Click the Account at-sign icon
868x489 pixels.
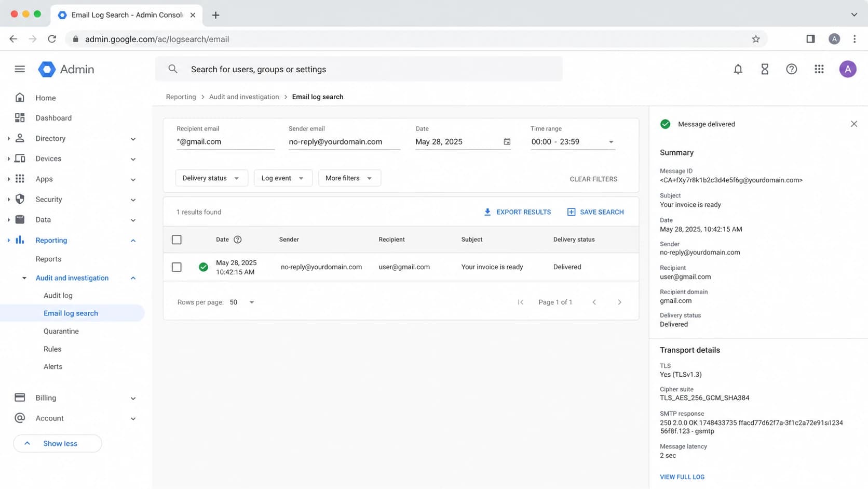click(x=20, y=418)
